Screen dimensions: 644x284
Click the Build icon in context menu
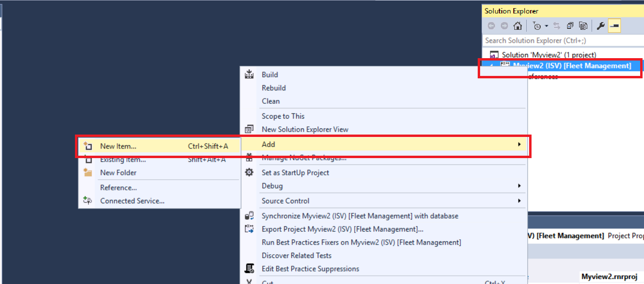(x=249, y=74)
